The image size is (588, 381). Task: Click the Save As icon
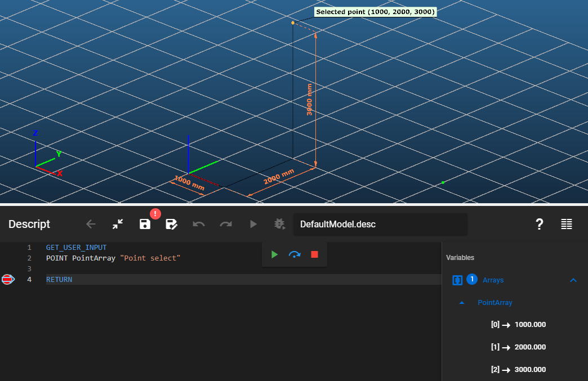tap(171, 224)
